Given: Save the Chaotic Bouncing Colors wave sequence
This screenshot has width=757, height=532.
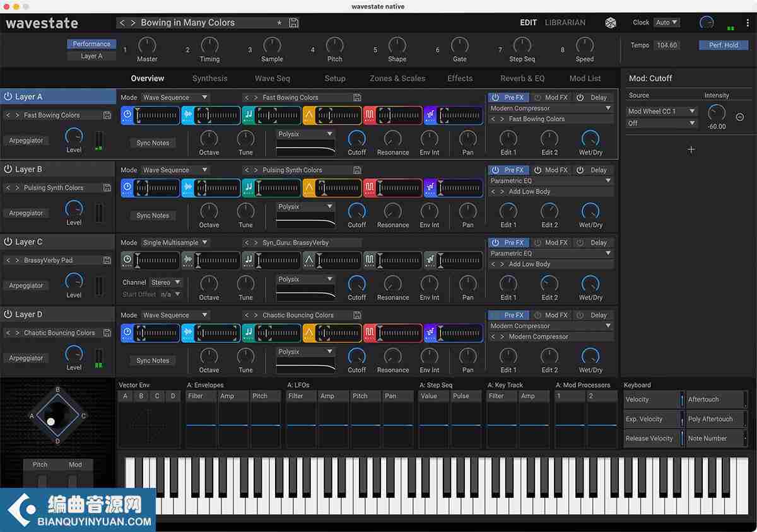Looking at the screenshot, I should [x=357, y=315].
